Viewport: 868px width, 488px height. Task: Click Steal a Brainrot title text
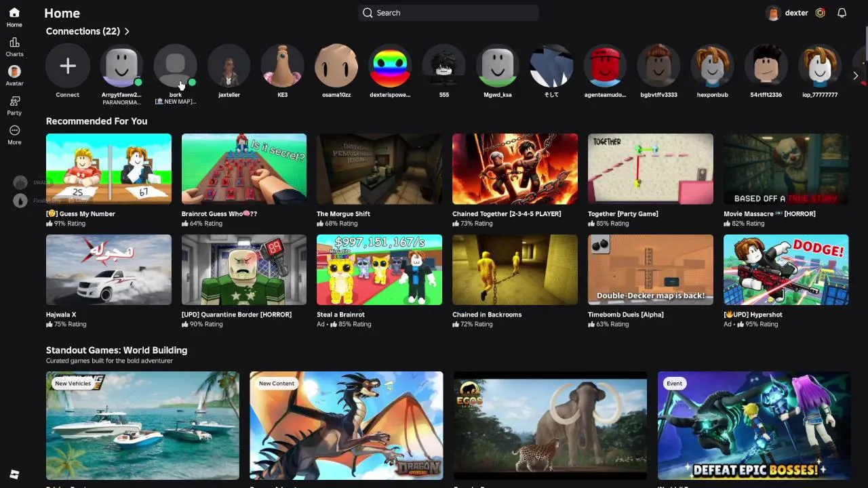(340, 314)
